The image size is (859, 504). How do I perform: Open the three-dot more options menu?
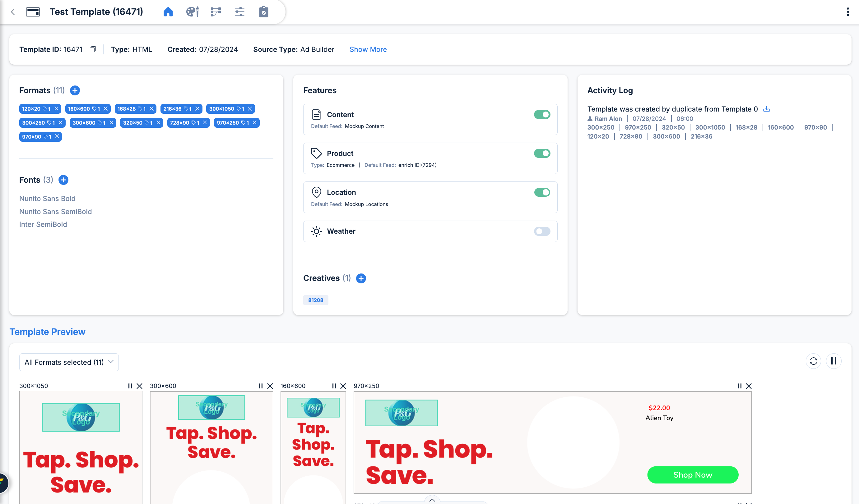coord(848,12)
